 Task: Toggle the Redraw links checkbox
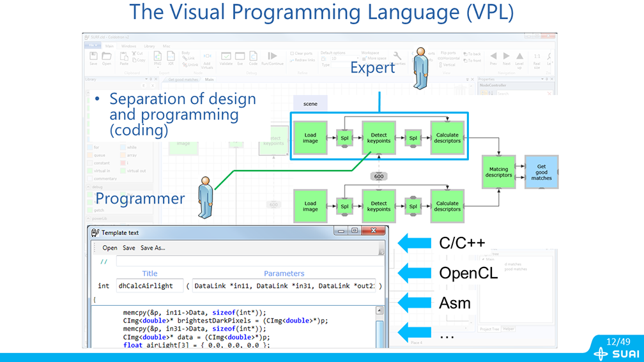(293, 60)
